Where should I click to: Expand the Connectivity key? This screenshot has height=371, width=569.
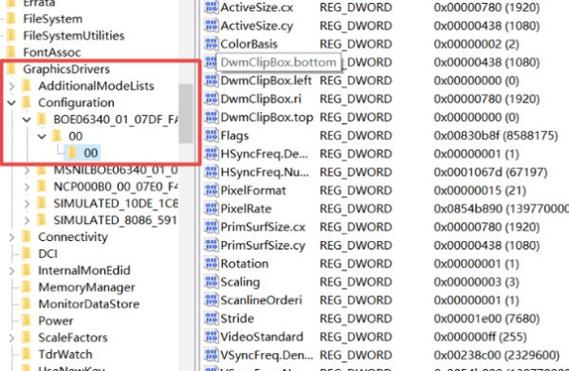tap(12, 237)
